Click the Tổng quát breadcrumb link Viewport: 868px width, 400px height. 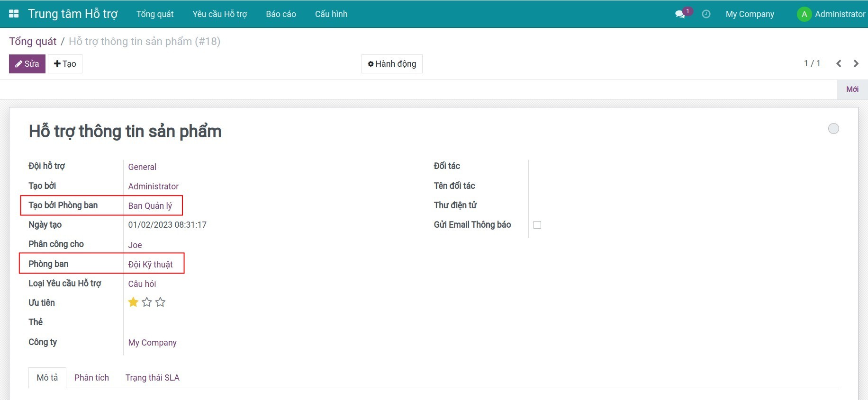(33, 42)
